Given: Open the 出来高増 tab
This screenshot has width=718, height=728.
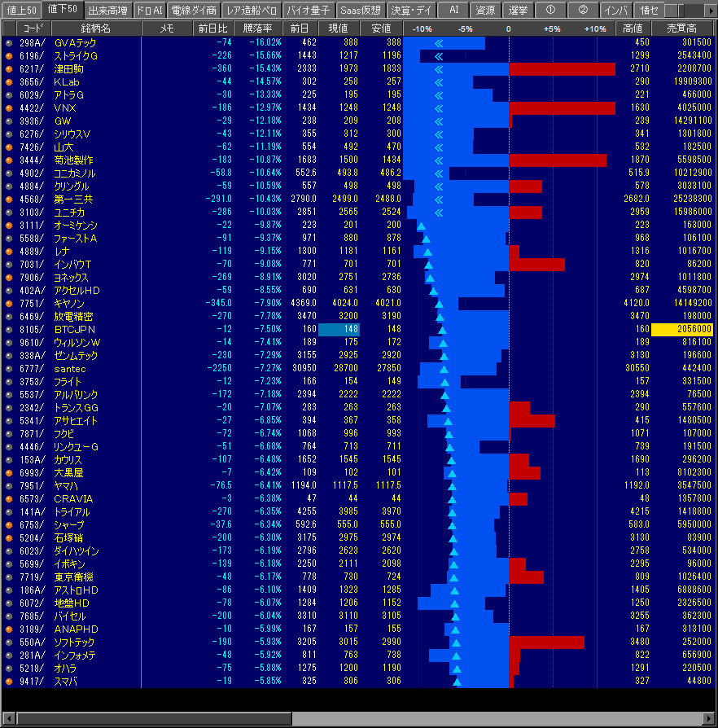Looking at the screenshot, I should (107, 10).
